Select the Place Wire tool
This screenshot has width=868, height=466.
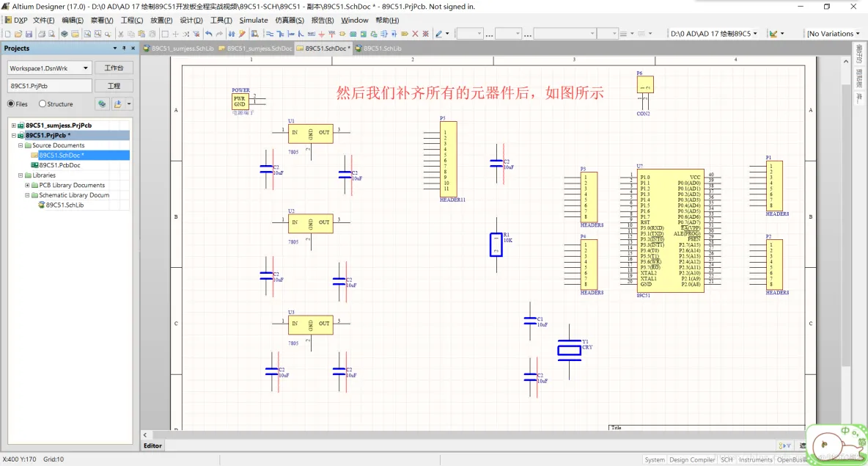[270, 34]
